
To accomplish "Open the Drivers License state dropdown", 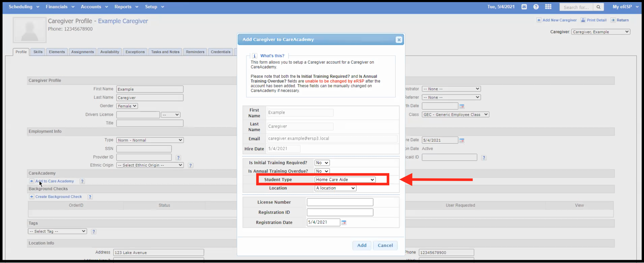I will point(171,115).
